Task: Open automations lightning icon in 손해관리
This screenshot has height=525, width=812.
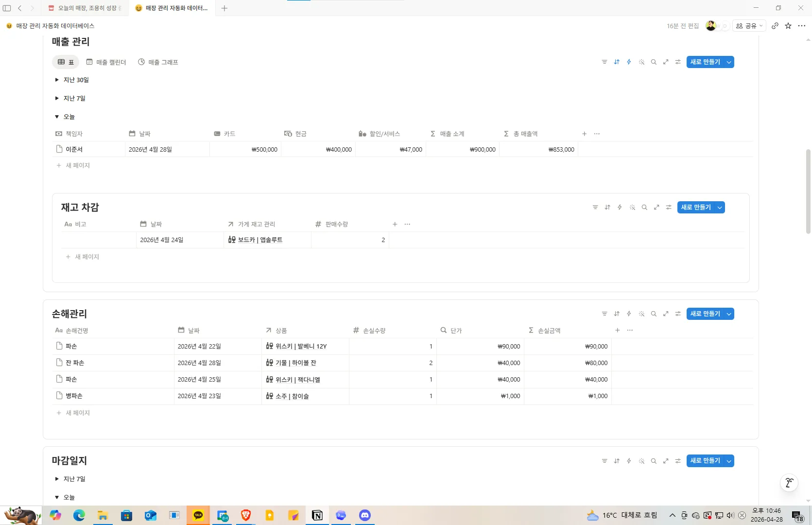Action: pos(629,314)
